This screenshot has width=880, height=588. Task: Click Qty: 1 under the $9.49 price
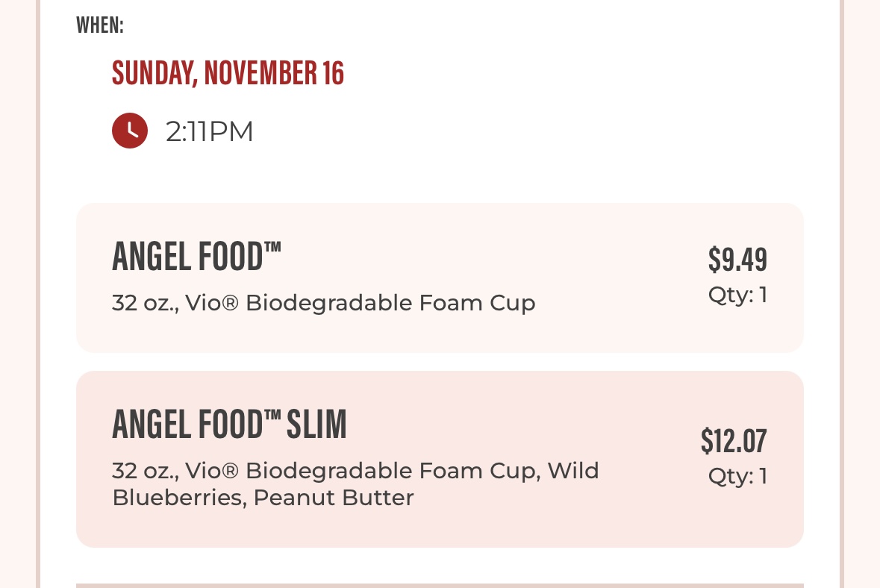tap(737, 295)
